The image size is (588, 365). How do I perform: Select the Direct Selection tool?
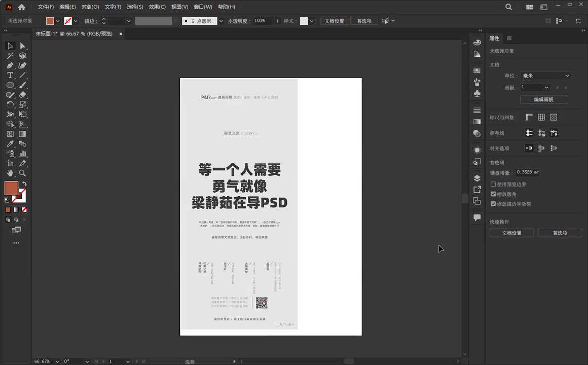click(x=22, y=46)
